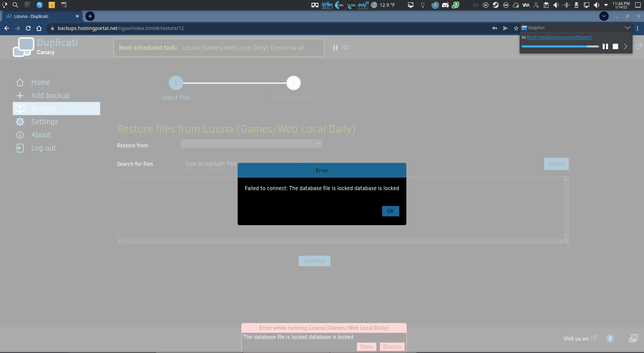Viewport: 644px width, 353px height.
Task: Select the Restore download icon in sidebar
Action: 20,108
